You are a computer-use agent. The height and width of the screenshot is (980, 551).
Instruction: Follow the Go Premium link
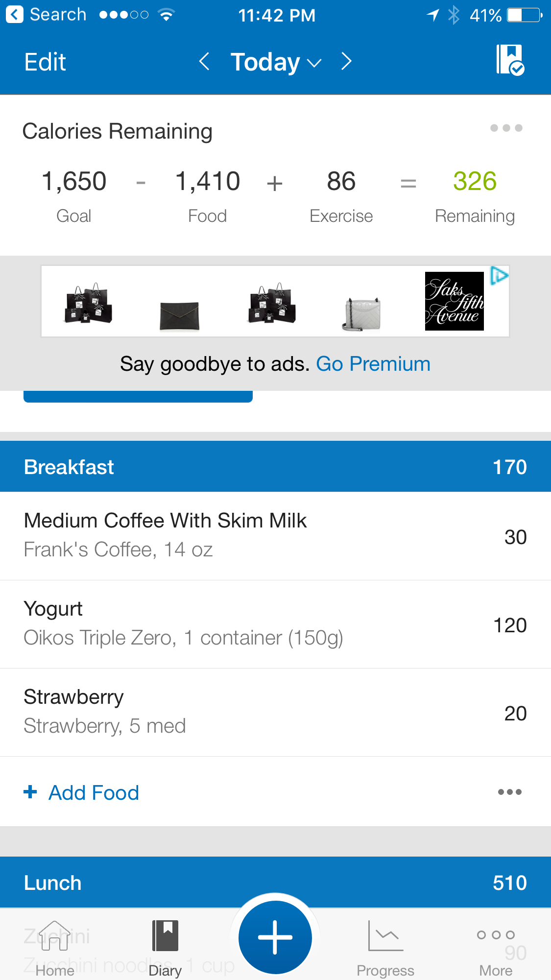(x=373, y=364)
